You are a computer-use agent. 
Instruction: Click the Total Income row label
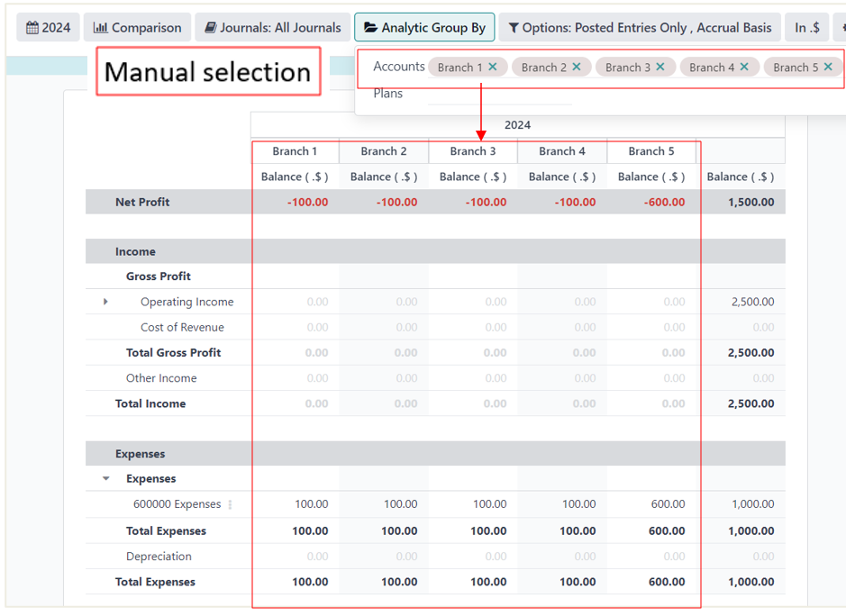(x=150, y=403)
